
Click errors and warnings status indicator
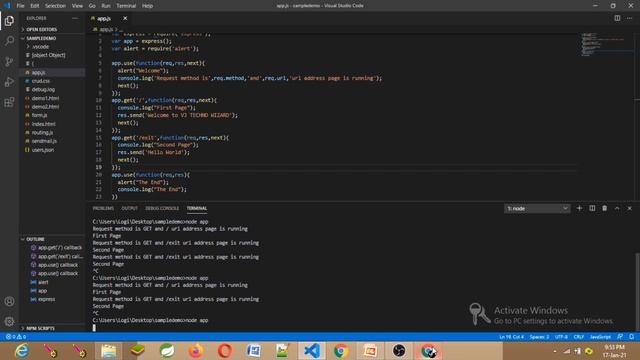16,337
